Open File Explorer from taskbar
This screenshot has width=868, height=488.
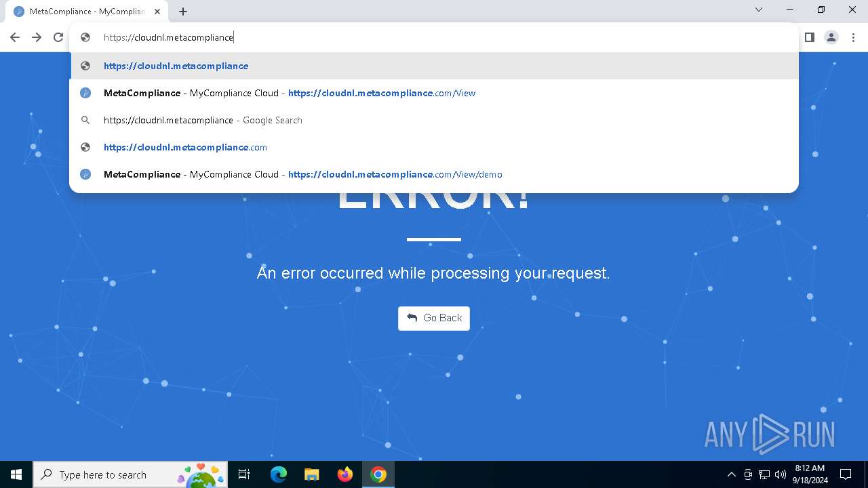312,474
